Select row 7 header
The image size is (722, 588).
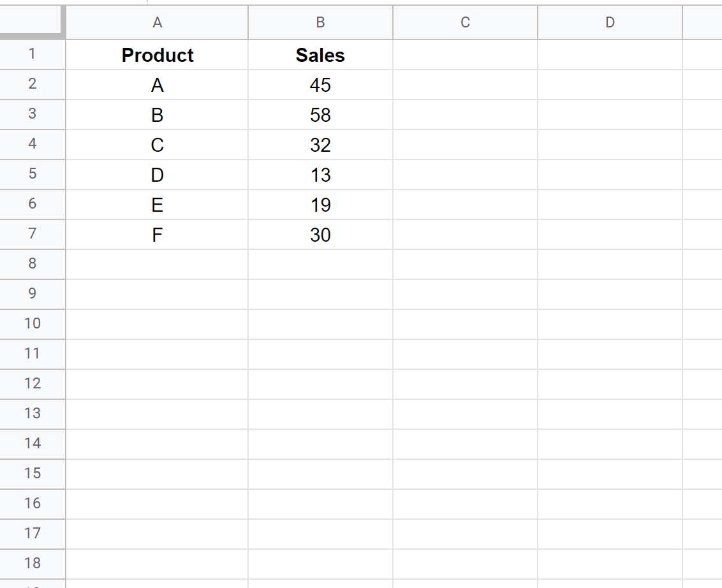point(33,234)
